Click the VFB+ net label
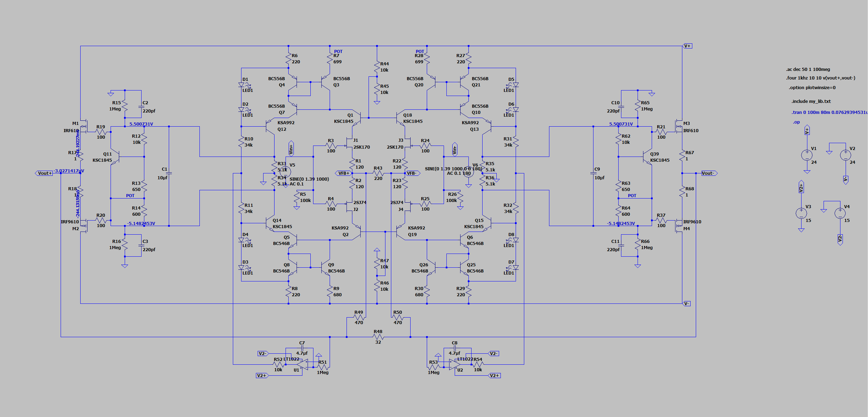 coord(343,173)
